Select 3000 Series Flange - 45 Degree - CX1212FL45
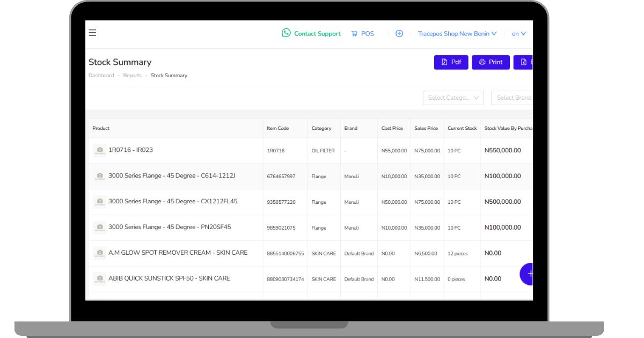 click(173, 201)
